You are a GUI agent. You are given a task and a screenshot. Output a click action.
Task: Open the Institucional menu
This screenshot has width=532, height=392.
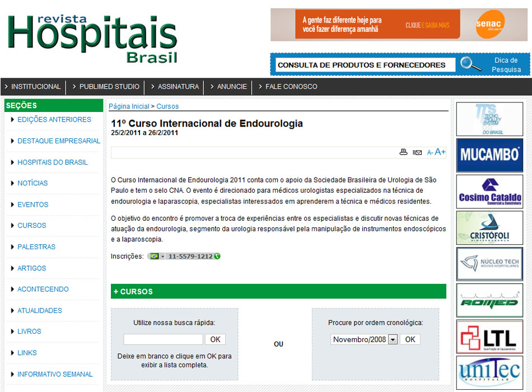click(x=36, y=87)
